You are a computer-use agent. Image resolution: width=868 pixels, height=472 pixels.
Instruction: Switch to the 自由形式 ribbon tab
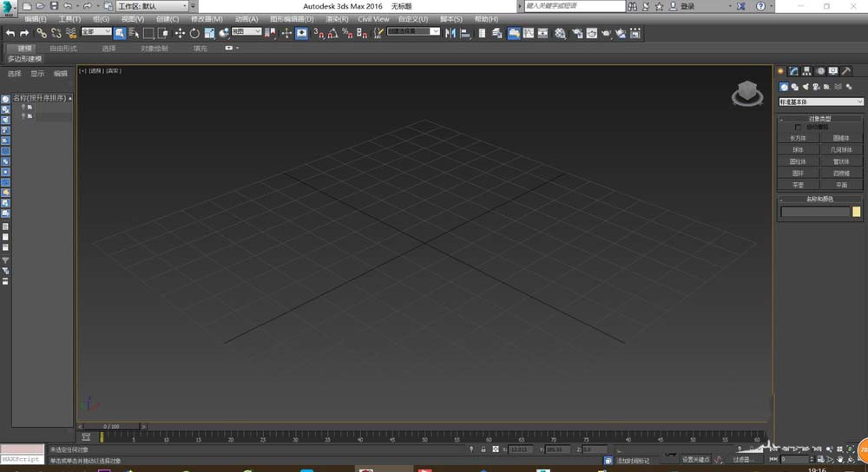63,48
